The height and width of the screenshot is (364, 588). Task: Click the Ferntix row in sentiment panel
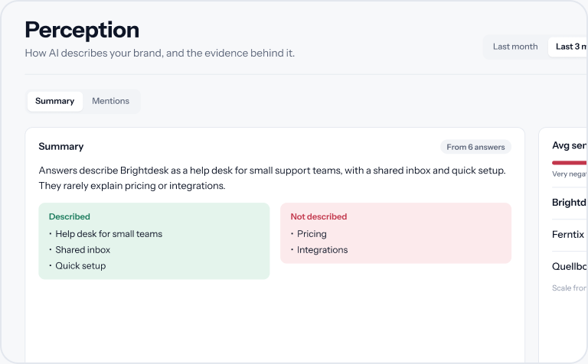tap(570, 235)
